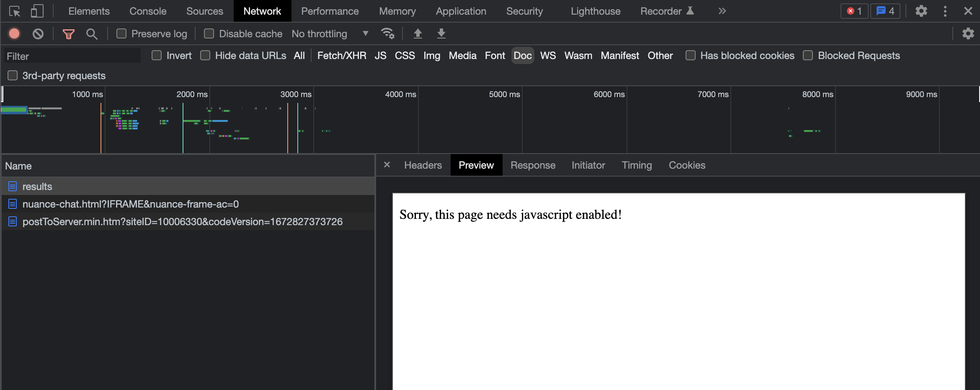This screenshot has height=390, width=980.
Task: Focus the Filter text field
Action: click(72, 56)
